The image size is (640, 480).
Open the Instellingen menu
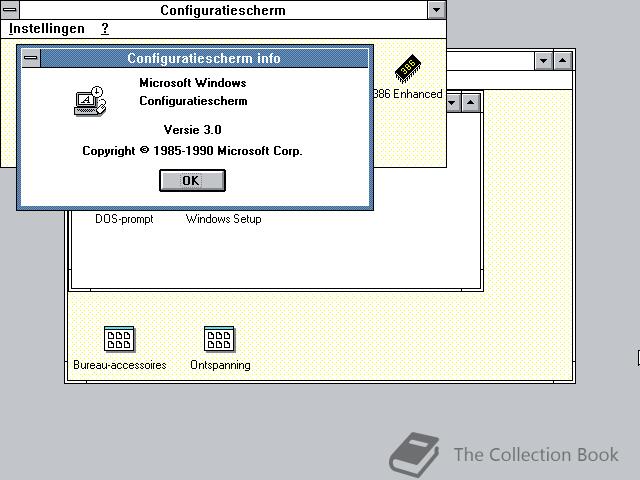(47, 29)
